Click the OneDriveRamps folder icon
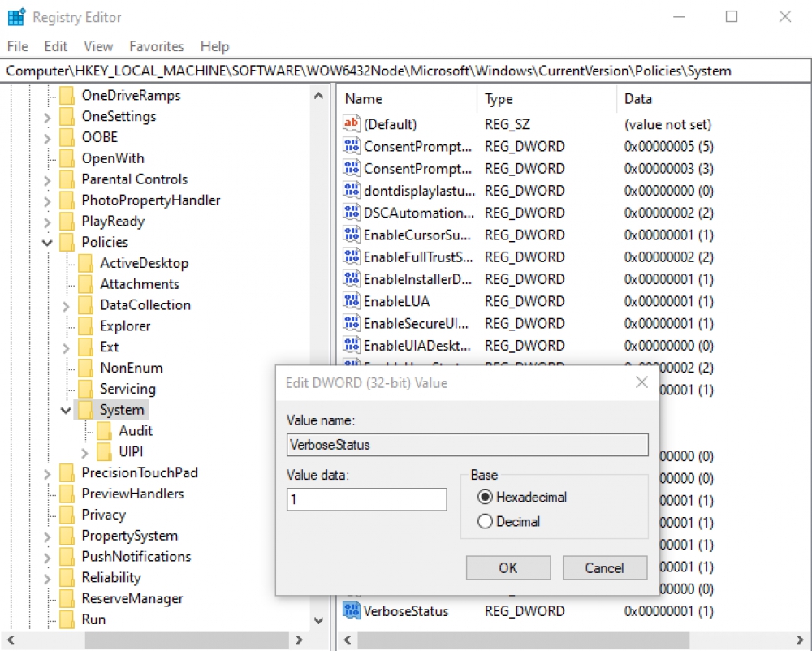Image resolution: width=812 pixels, height=651 pixels. pyautogui.click(x=67, y=95)
